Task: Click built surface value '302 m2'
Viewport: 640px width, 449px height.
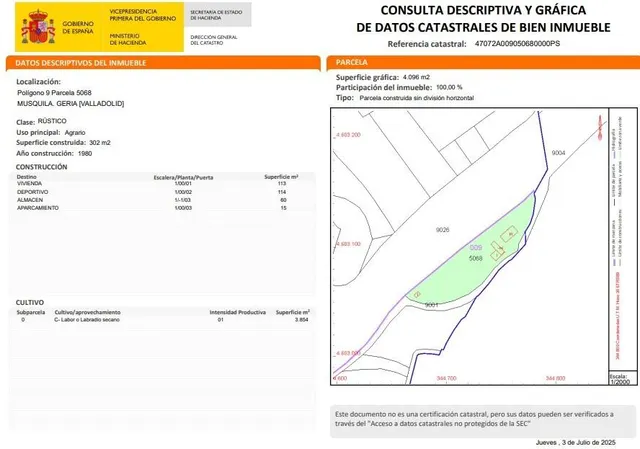Action: click(100, 142)
